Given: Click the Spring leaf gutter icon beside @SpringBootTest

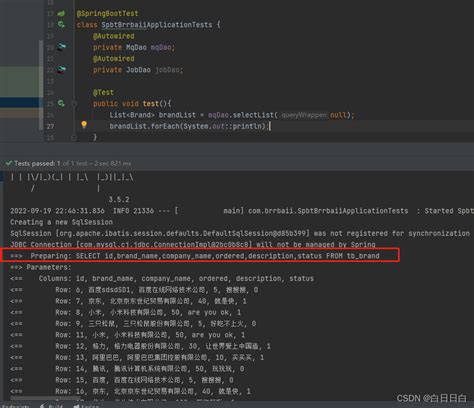Looking at the screenshot, I should [x=61, y=13].
